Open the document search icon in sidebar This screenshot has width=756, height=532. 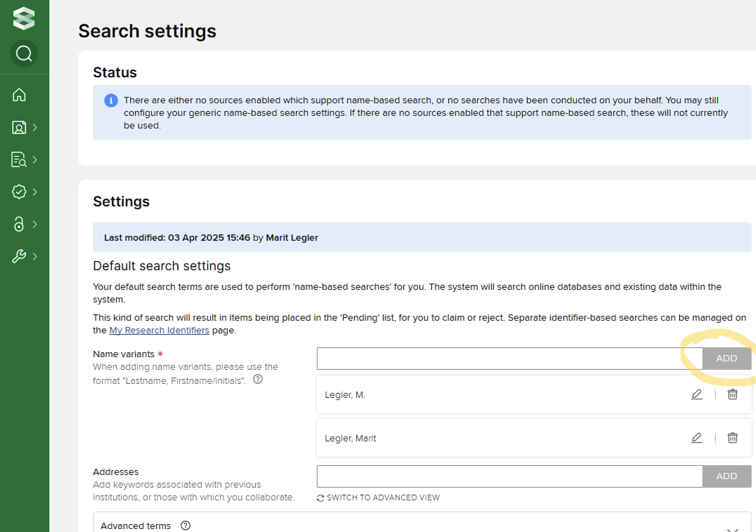coord(19,160)
